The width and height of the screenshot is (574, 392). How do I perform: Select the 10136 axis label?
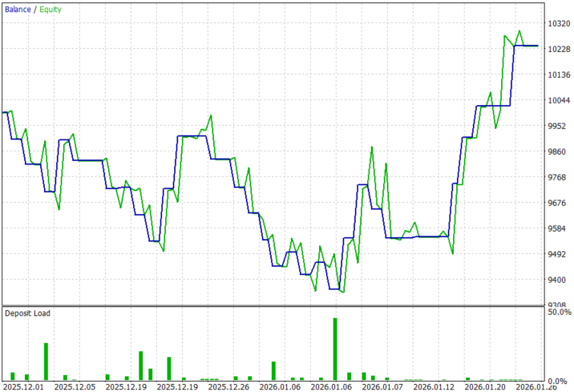pyautogui.click(x=559, y=75)
